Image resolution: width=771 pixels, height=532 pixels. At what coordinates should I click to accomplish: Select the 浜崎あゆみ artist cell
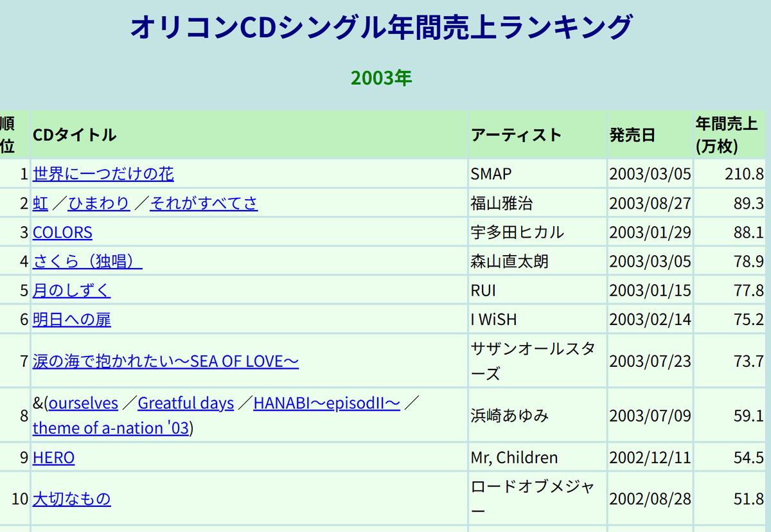tap(538, 415)
